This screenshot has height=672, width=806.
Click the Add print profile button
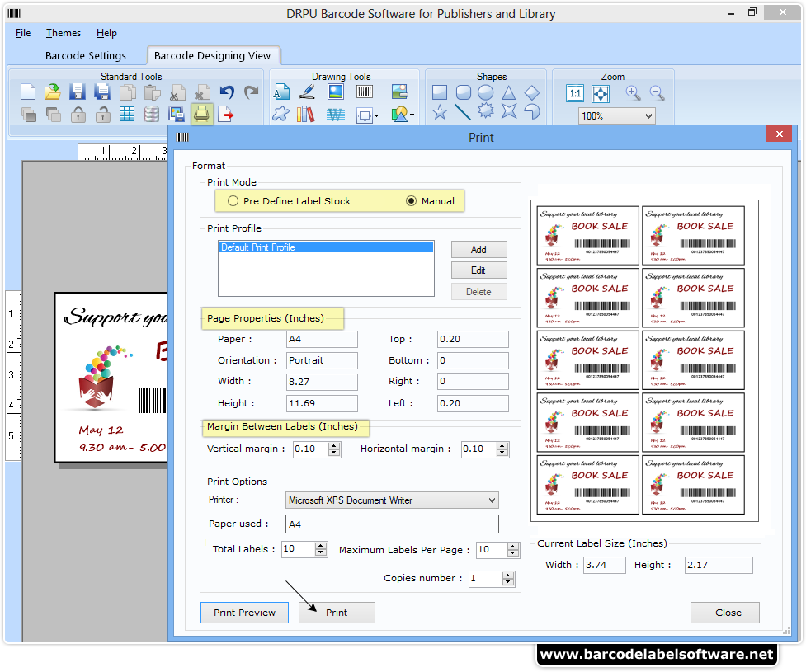[478, 250]
